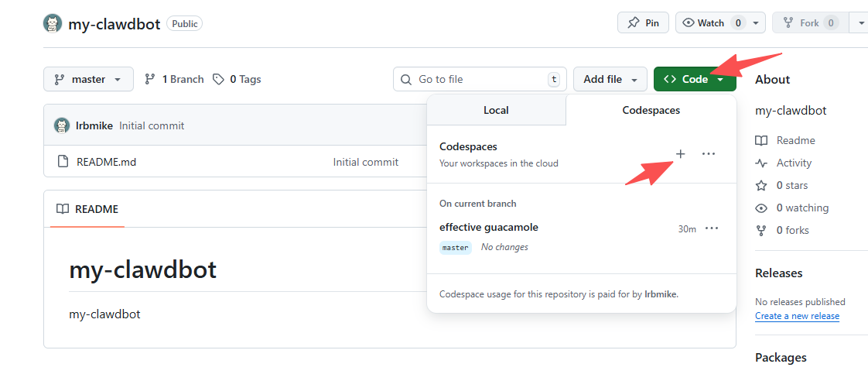Click the tag icon next to 0 Tags
The image size is (868, 381).
coord(219,79)
